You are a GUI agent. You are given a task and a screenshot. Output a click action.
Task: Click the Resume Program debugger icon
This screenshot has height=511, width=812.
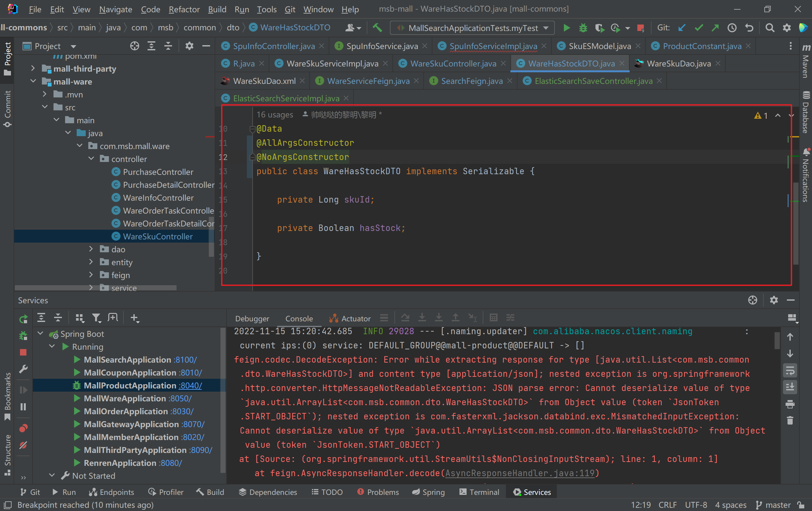pyautogui.click(x=23, y=390)
